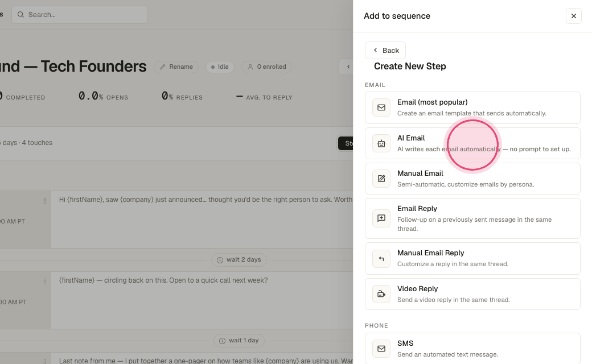This screenshot has width=592, height=364.
Task: Go back using the Back button
Action: (385, 50)
